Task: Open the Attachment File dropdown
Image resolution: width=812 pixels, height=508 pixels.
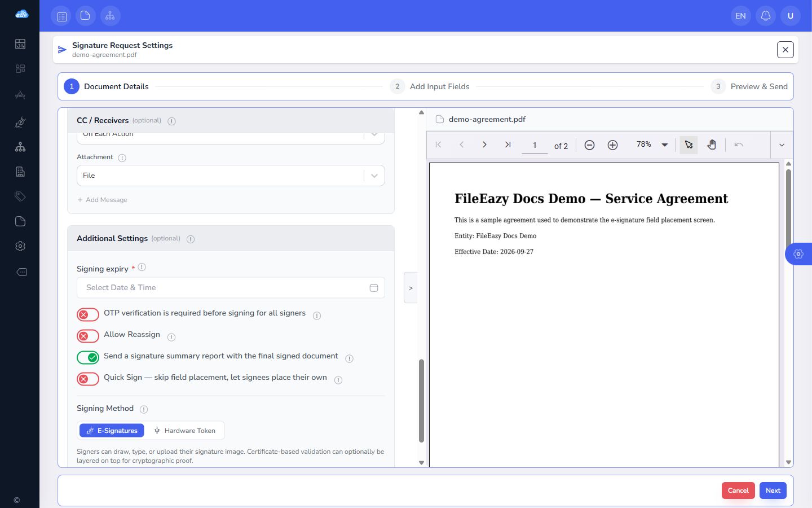Action: [231, 176]
